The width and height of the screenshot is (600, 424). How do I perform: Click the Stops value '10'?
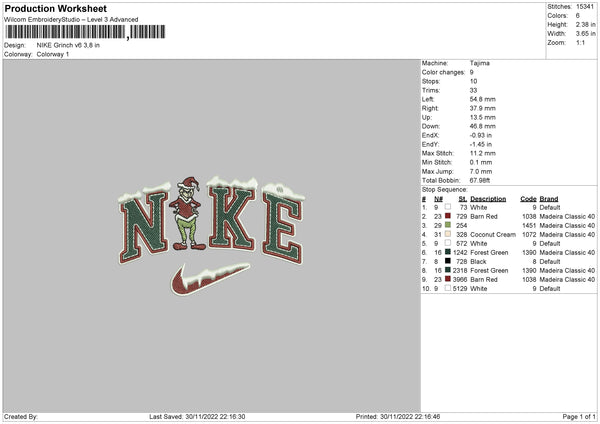click(473, 81)
